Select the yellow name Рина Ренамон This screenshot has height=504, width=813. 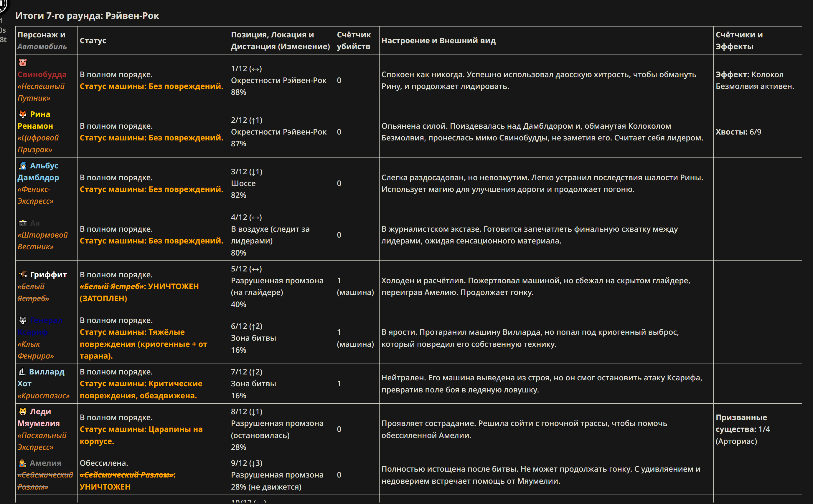click(x=35, y=120)
